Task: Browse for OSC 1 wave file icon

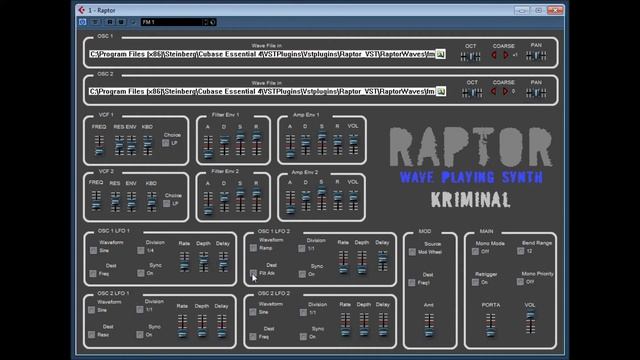Action: (x=440, y=54)
